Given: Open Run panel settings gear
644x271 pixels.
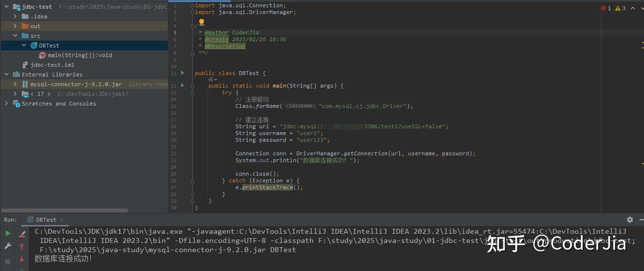Looking at the screenshot, I should click(629, 220).
